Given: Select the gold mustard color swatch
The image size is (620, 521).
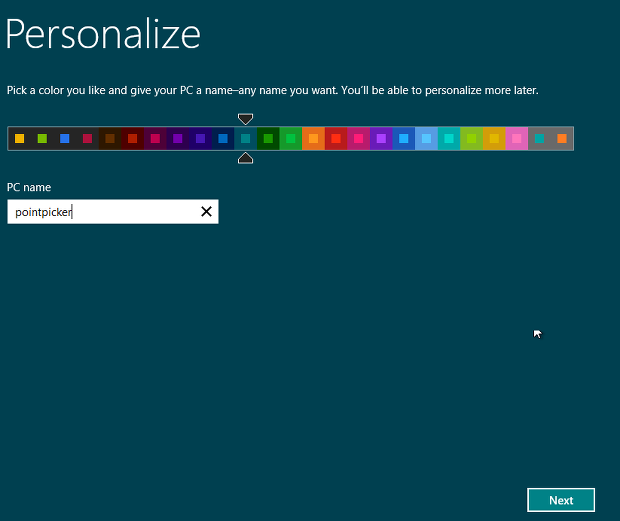Looking at the screenshot, I should pyautogui.click(x=494, y=138).
